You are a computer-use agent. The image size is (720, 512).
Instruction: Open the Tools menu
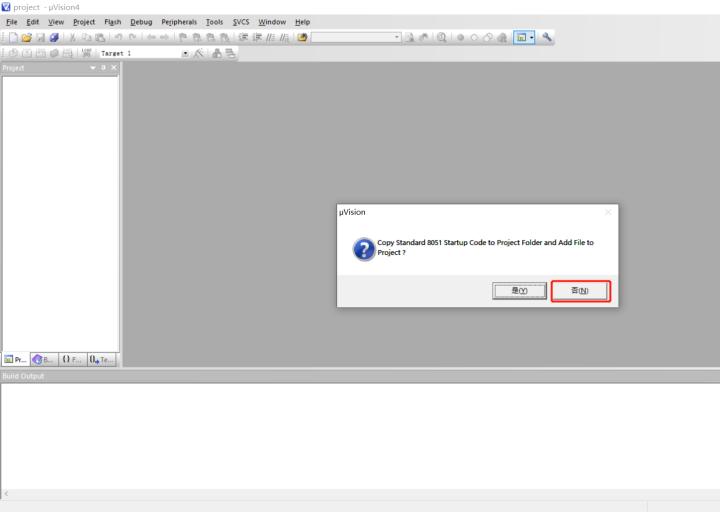coord(214,22)
